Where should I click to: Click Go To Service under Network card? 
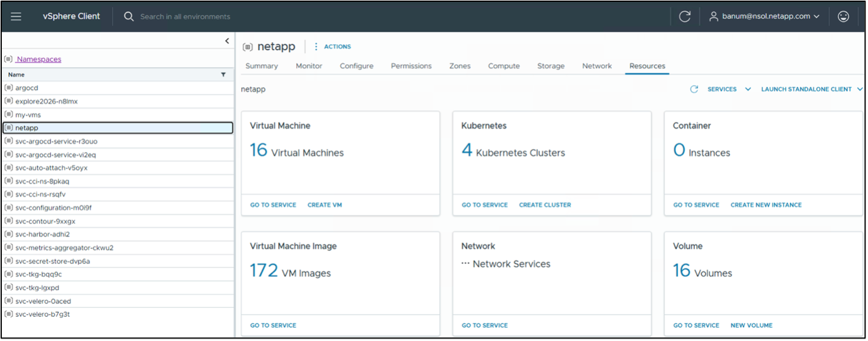[x=485, y=325]
